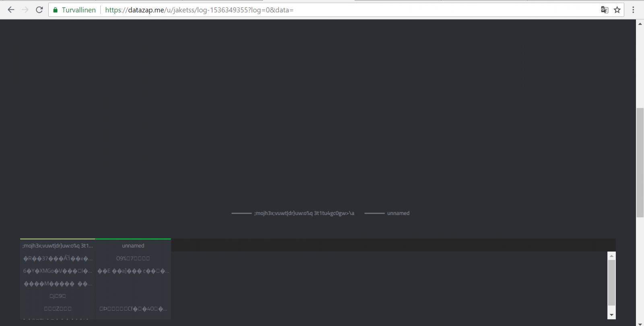Select the ';mojh3x' column header in table
The image size is (644, 326).
58,246
